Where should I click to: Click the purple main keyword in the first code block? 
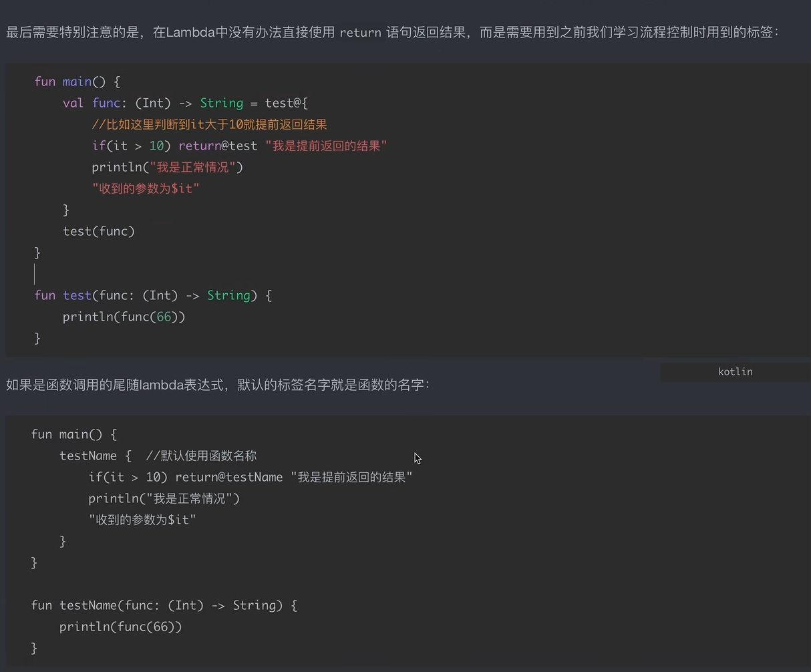click(x=77, y=81)
